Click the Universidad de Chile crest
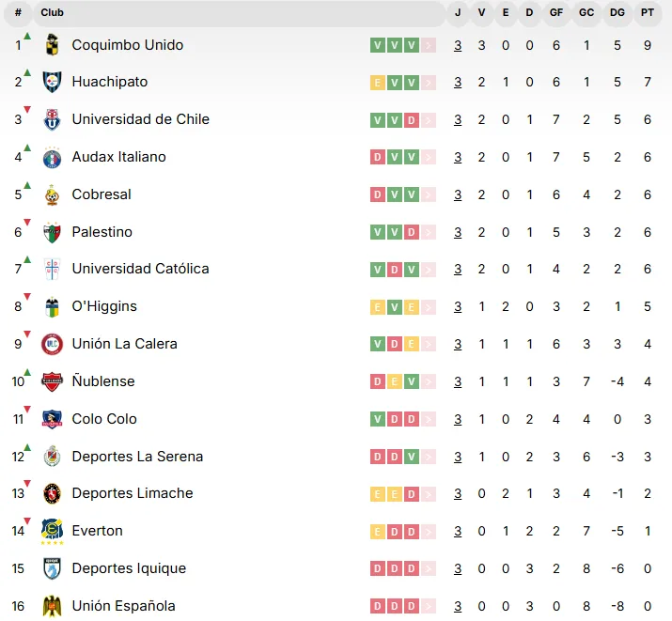 click(53, 119)
